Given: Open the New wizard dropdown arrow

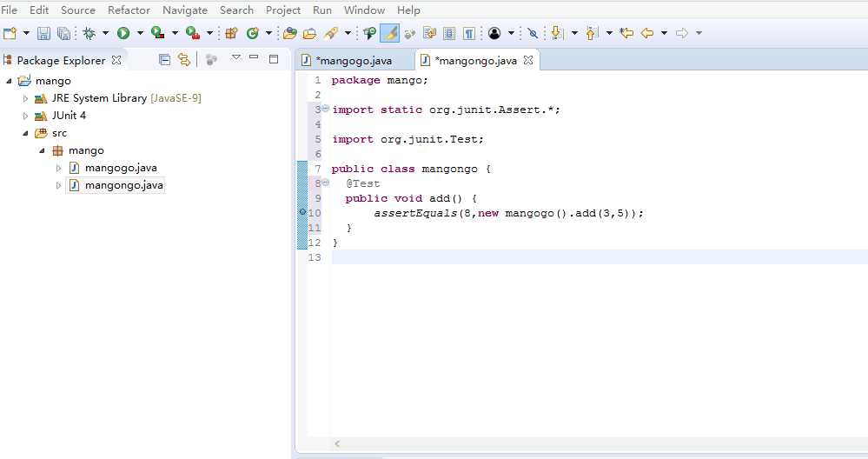Looking at the screenshot, I should 26,33.
